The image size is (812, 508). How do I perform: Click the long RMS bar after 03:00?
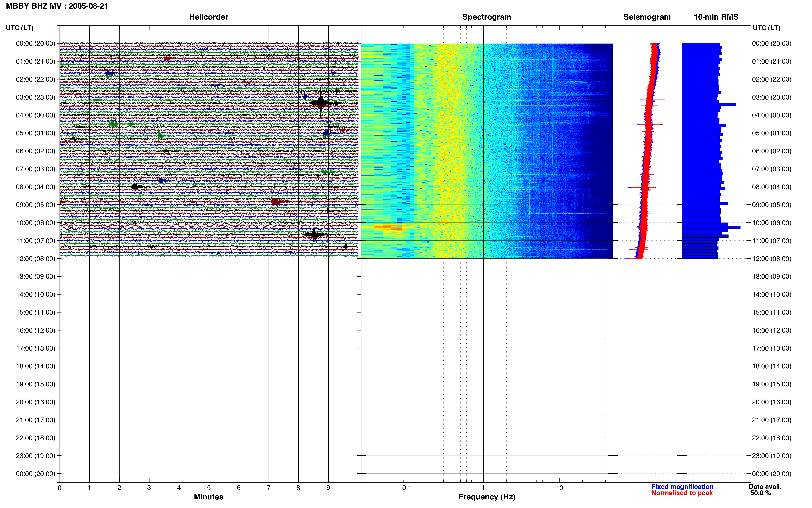(x=709, y=105)
